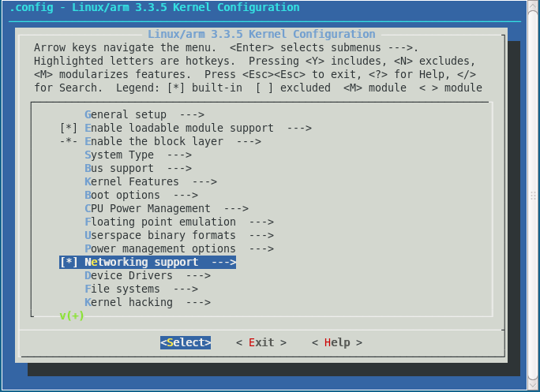Click the Help button
This screenshot has width=540, height=392.
[337, 343]
